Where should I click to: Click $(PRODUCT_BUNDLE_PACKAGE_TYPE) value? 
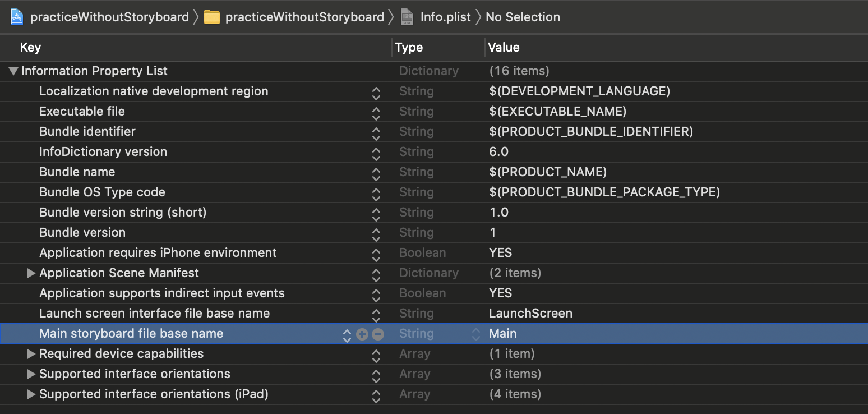pyautogui.click(x=604, y=192)
